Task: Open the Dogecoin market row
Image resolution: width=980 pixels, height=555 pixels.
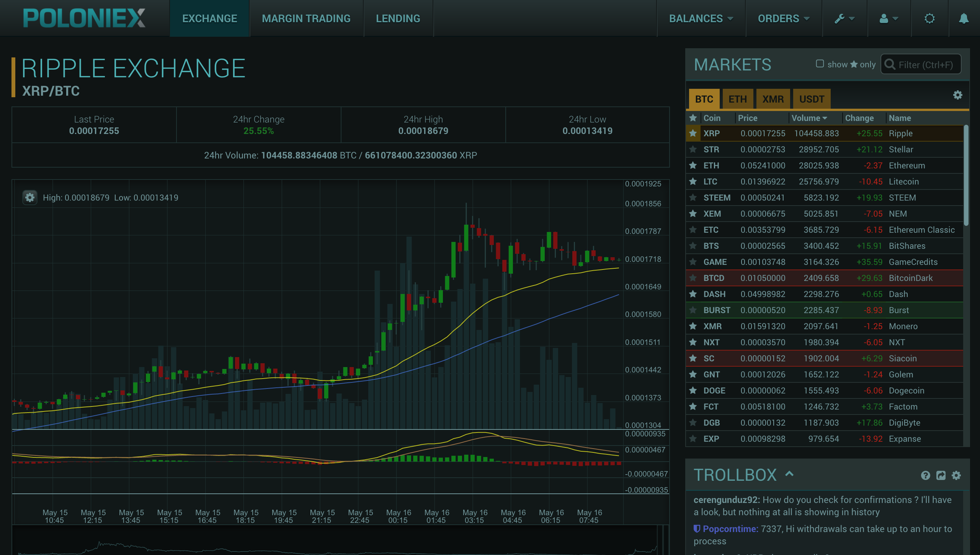Action: tap(825, 390)
